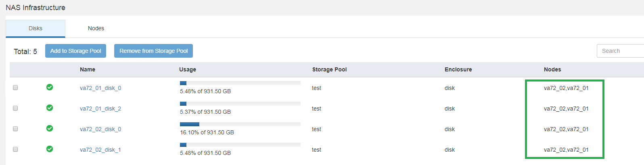
Task: Enable checkbox for va72_02_disk_1
Action: [15, 149]
